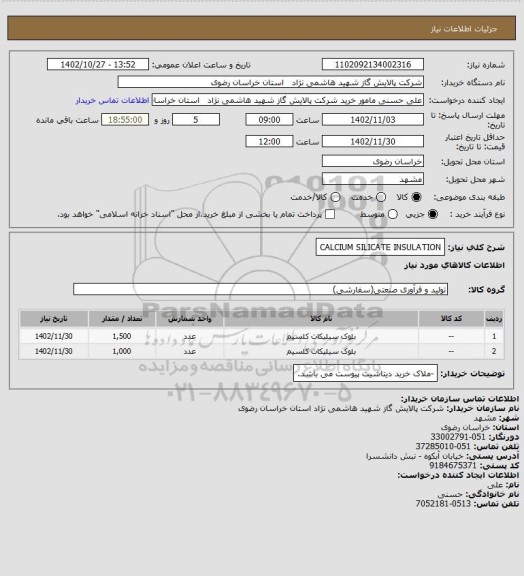Click the announcement date field 1402/10/27 - 13:52

click(x=98, y=64)
